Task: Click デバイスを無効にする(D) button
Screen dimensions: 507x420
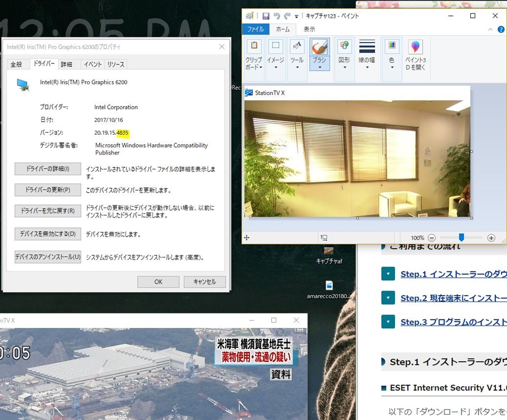Action: 48,234
